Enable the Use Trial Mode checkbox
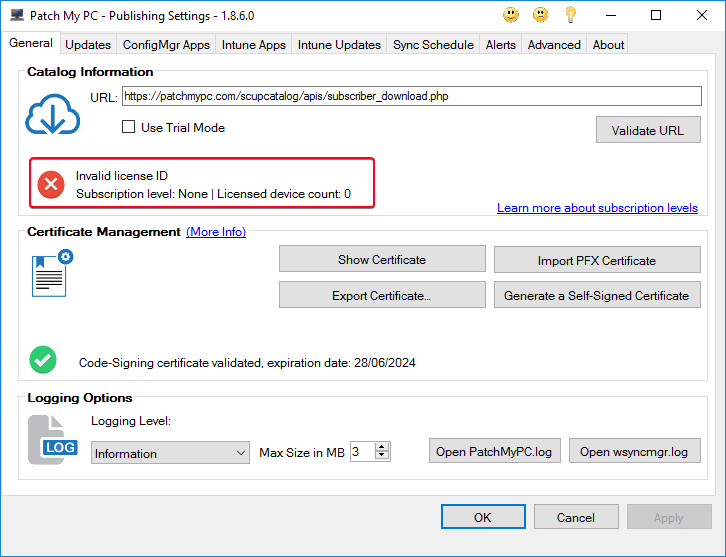The image size is (726, 557). click(128, 127)
